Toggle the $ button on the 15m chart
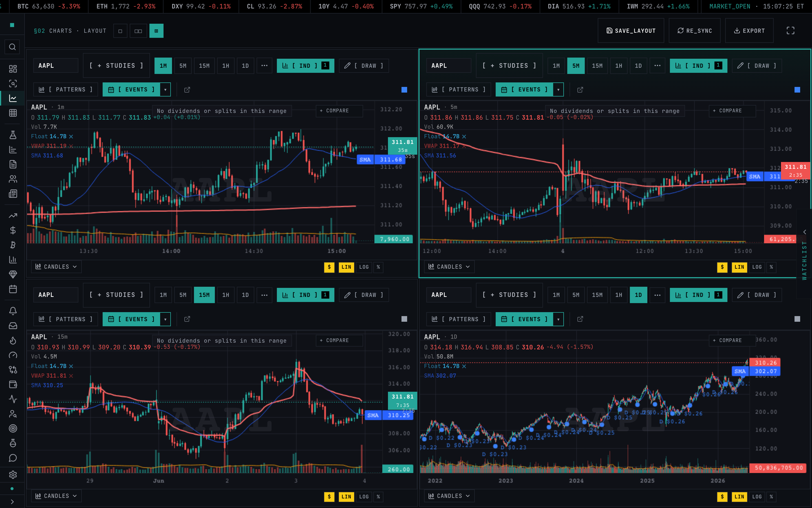This screenshot has width=812, height=508. [x=329, y=497]
